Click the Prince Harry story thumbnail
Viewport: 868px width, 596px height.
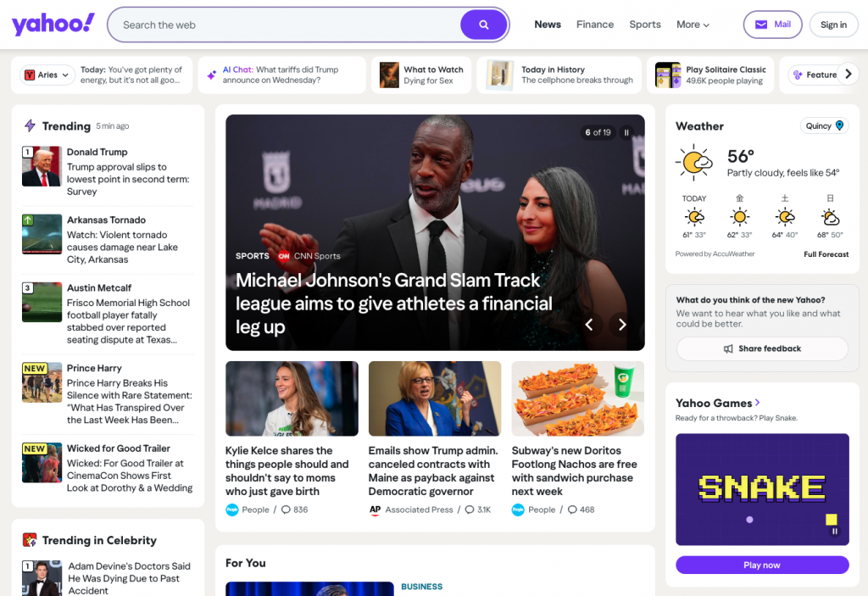click(x=42, y=382)
